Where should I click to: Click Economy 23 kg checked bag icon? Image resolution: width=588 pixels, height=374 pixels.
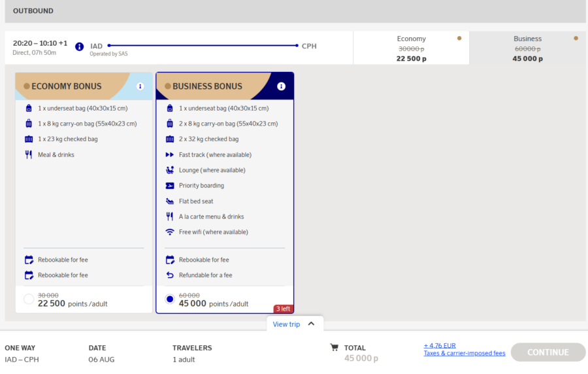29,139
